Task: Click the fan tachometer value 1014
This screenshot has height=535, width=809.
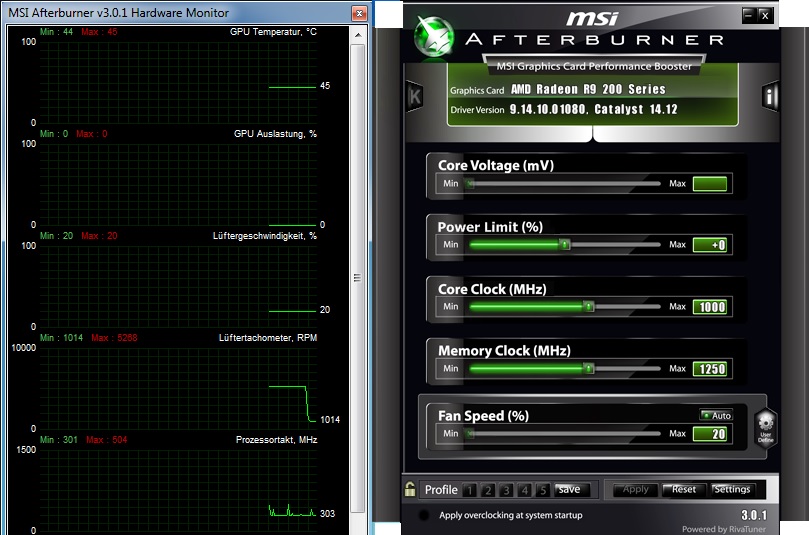Action: click(330, 419)
